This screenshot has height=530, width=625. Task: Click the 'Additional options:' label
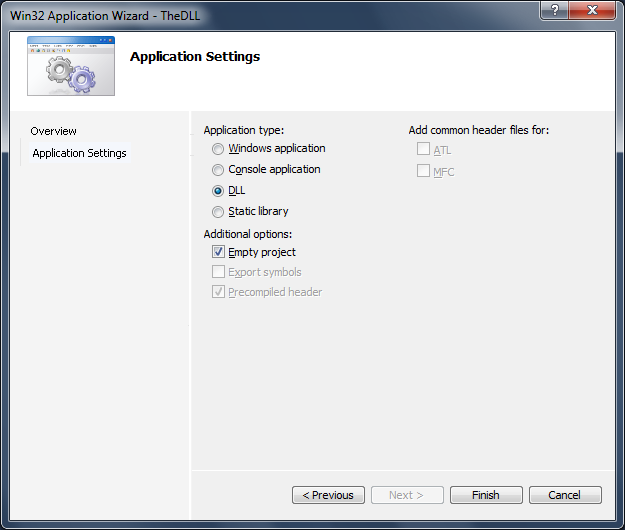point(248,234)
